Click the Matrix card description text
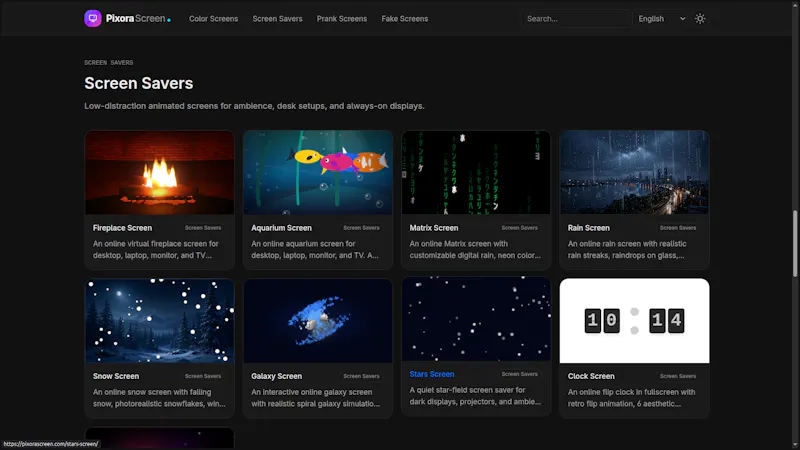The width and height of the screenshot is (800, 450). coord(475,249)
